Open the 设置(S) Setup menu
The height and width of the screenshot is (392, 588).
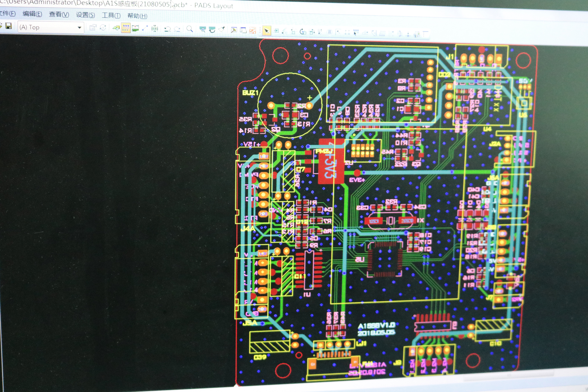(x=85, y=15)
